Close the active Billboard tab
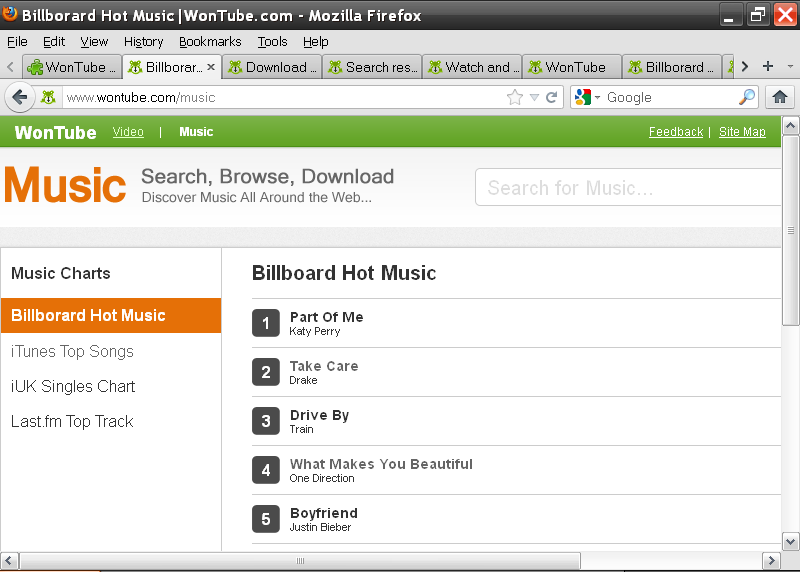This screenshot has height=572, width=800. click(211, 67)
